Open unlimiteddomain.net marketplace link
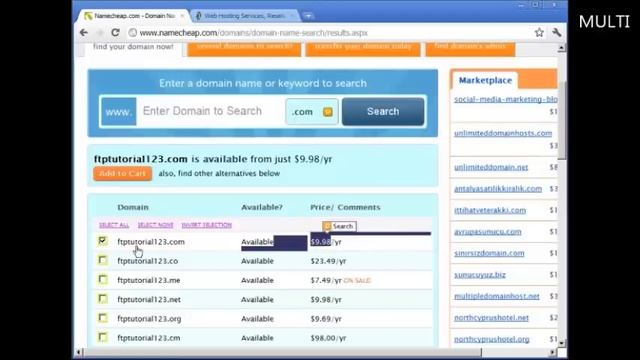This screenshot has width=640, height=360. pos(491,167)
